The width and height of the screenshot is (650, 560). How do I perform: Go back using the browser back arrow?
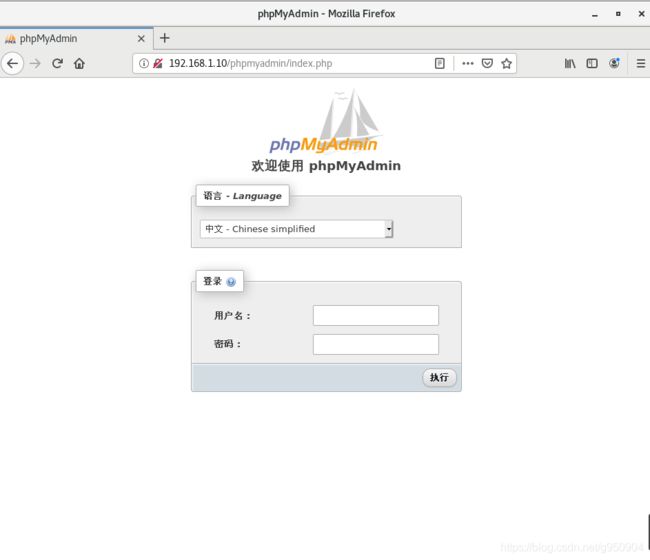coord(12,63)
